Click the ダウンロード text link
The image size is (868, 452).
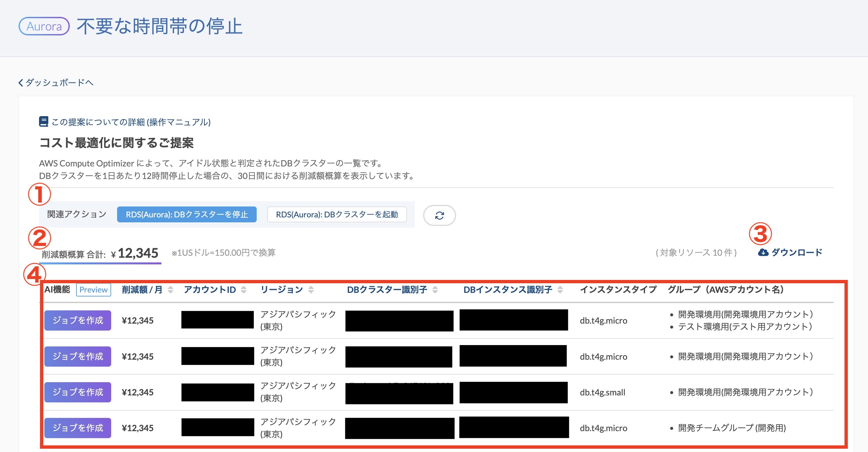(x=797, y=252)
